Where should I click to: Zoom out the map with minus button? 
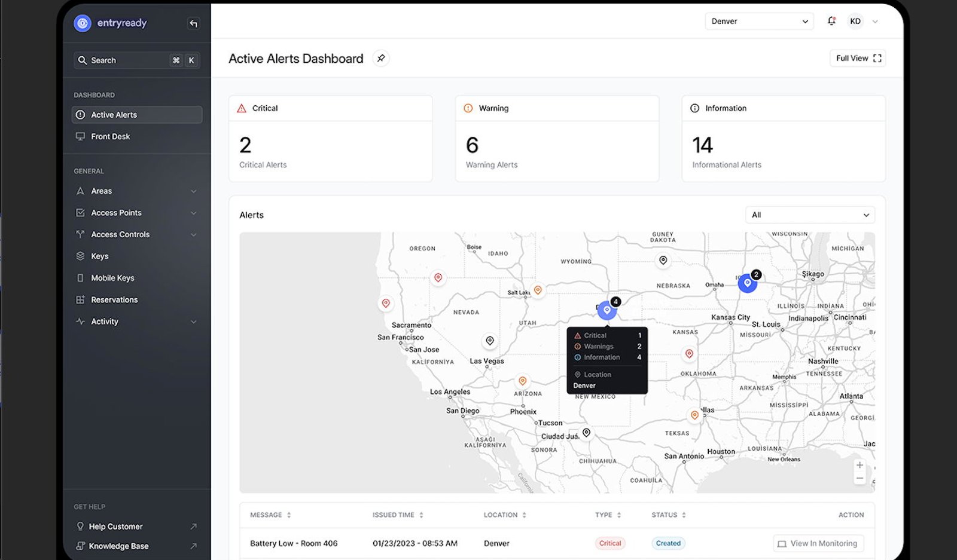(860, 478)
